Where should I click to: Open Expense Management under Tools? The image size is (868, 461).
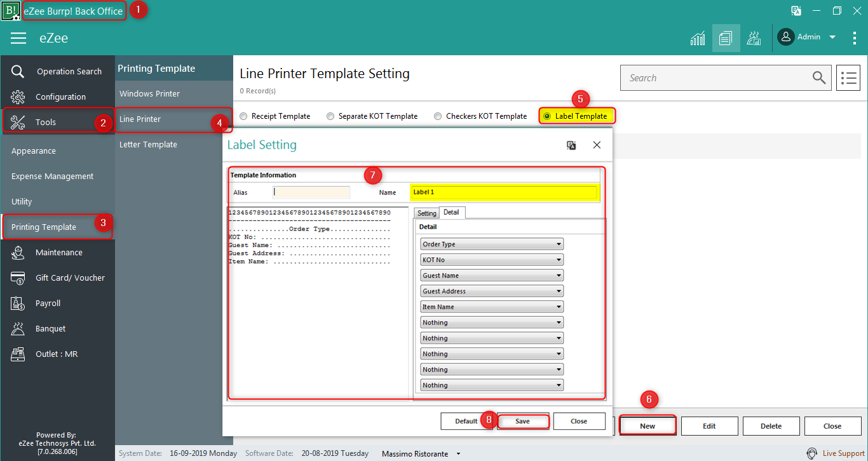pyautogui.click(x=52, y=176)
